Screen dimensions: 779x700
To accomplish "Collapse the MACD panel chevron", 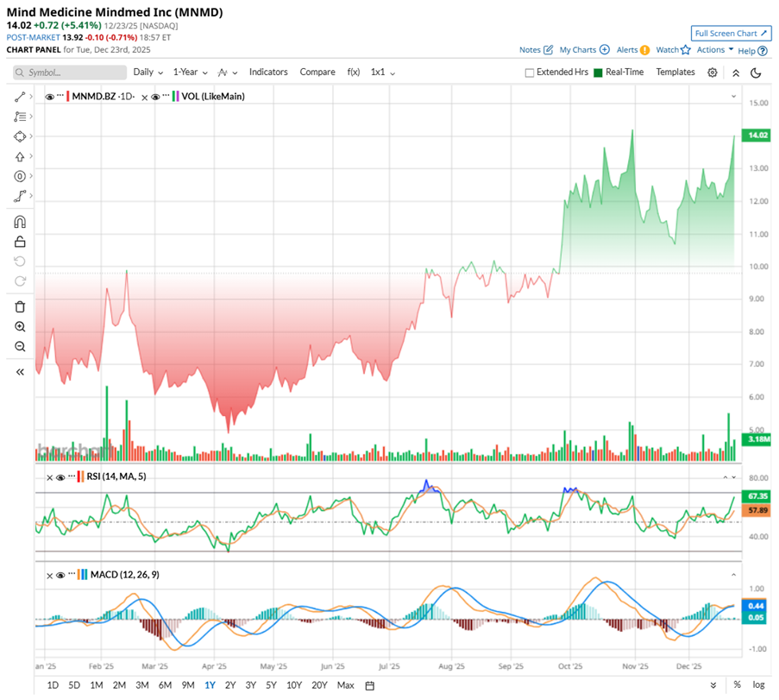I will click(x=734, y=575).
